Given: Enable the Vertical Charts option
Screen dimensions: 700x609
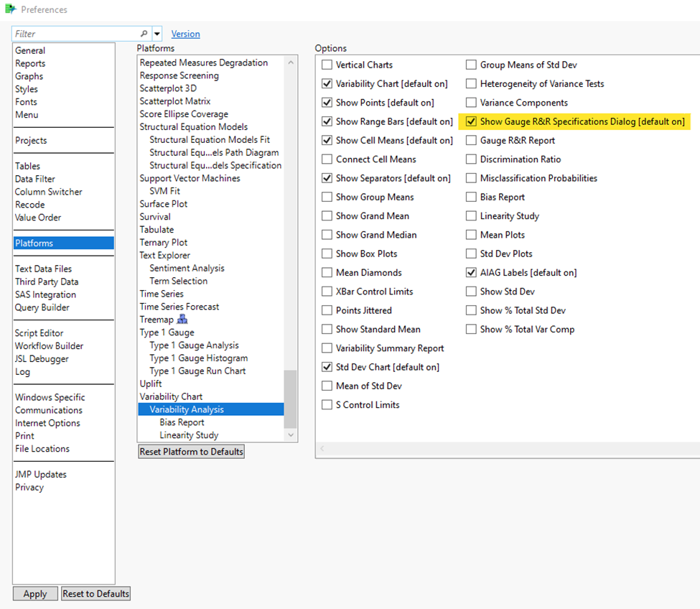Looking at the screenshot, I should [327, 65].
